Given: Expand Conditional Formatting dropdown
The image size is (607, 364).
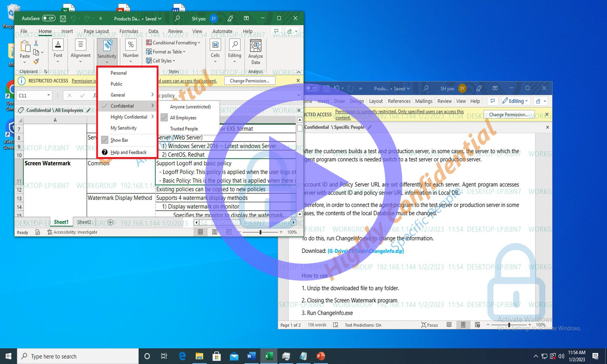Looking at the screenshot, I should coord(173,43).
